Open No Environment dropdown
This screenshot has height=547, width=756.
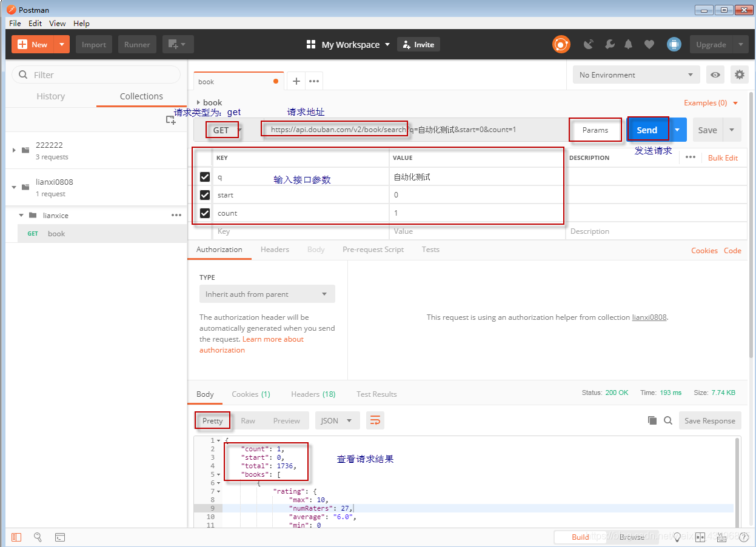pyautogui.click(x=636, y=75)
